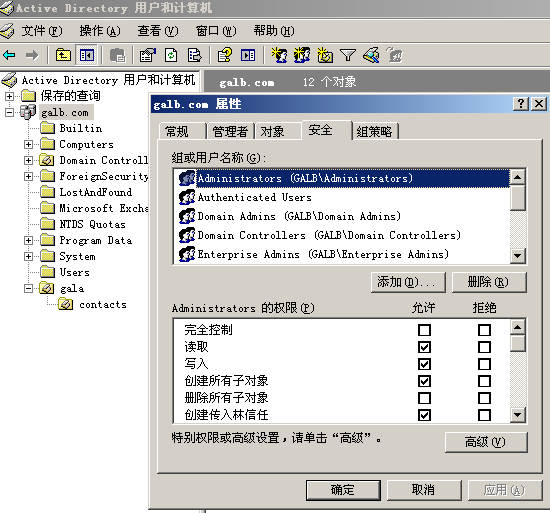The height and width of the screenshot is (513, 550).
Task: Click the Create new organizational unit icon
Action: click(x=325, y=55)
